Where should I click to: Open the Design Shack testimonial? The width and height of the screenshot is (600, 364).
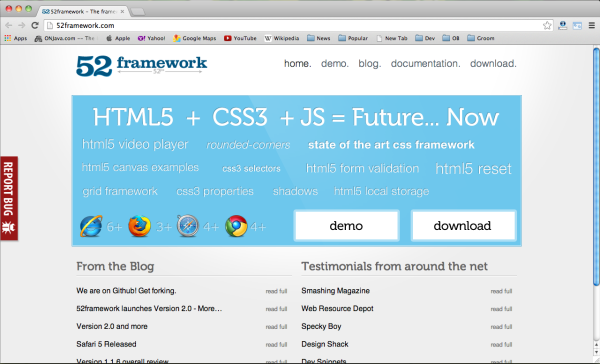[325, 344]
